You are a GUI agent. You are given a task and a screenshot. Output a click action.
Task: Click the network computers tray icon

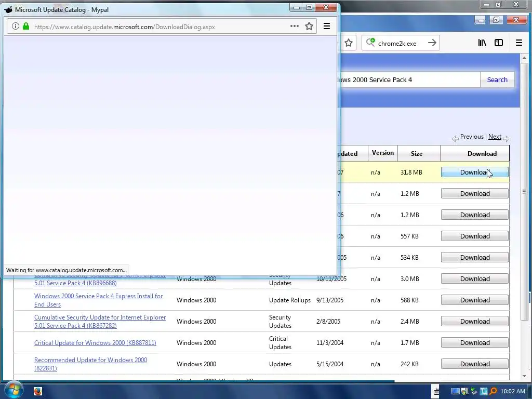click(464, 392)
